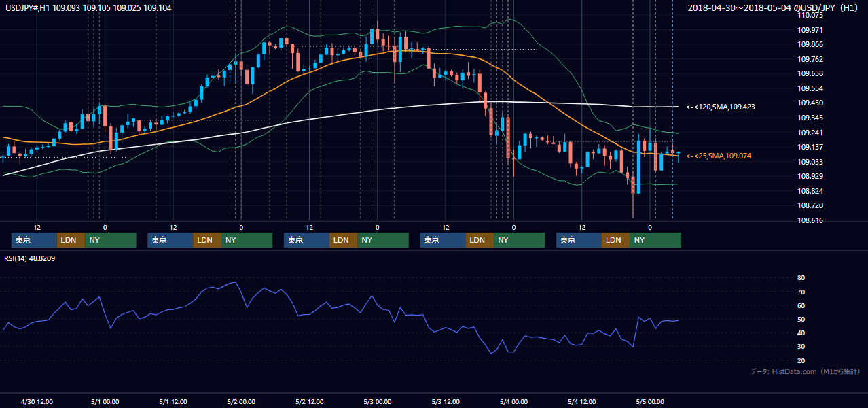Viewport: 868px width, 408px height.
Task: Click price axis label 109.658
Action: [811, 73]
